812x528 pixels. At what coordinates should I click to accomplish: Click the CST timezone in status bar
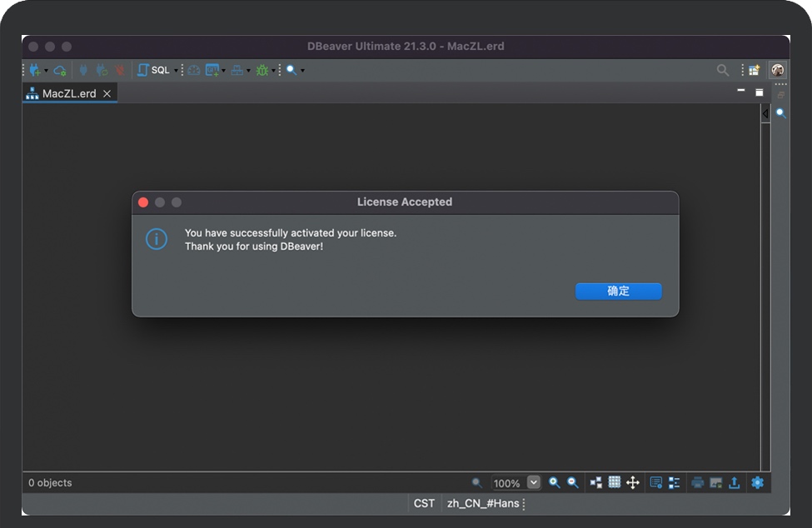(x=424, y=503)
